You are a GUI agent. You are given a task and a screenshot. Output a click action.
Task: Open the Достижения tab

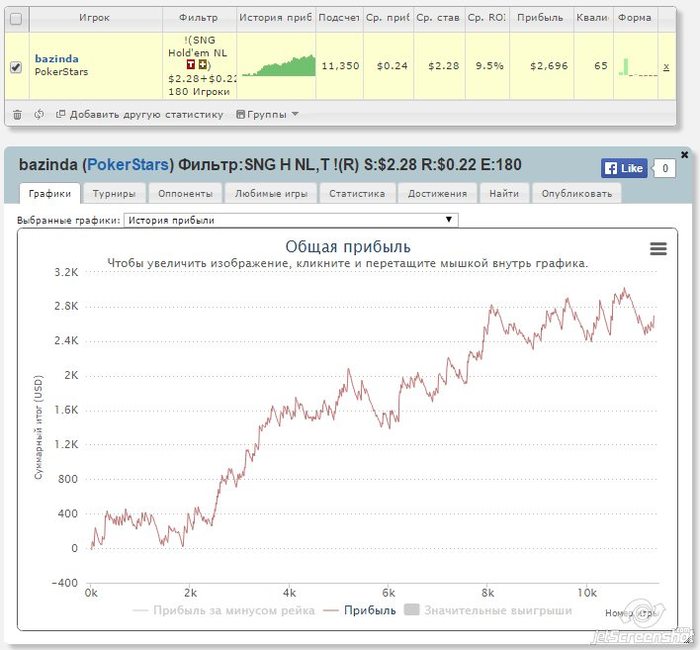tap(438, 193)
